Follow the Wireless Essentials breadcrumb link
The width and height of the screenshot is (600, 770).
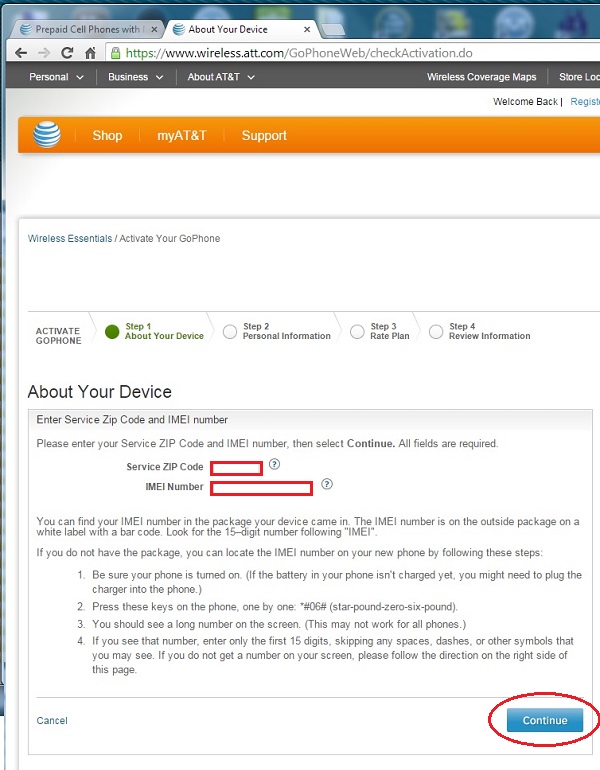pyautogui.click(x=70, y=239)
